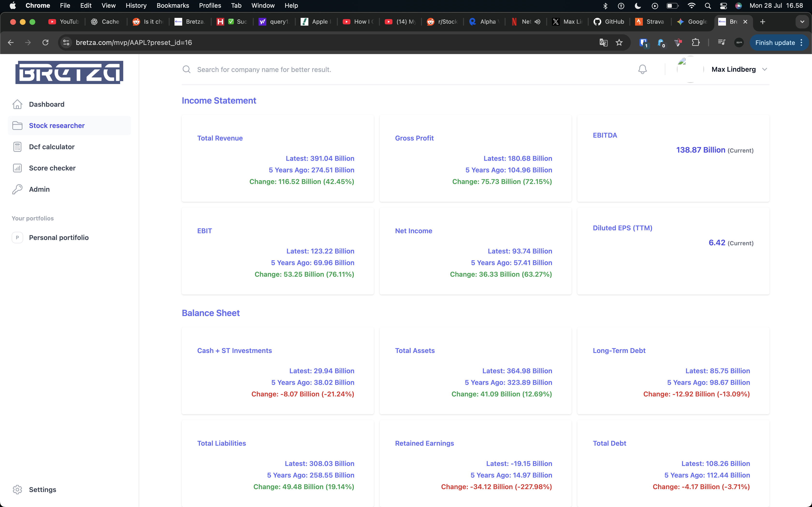The height and width of the screenshot is (507, 812).
Task: Open the Bookmarks menu in the menu bar
Action: [x=173, y=5]
